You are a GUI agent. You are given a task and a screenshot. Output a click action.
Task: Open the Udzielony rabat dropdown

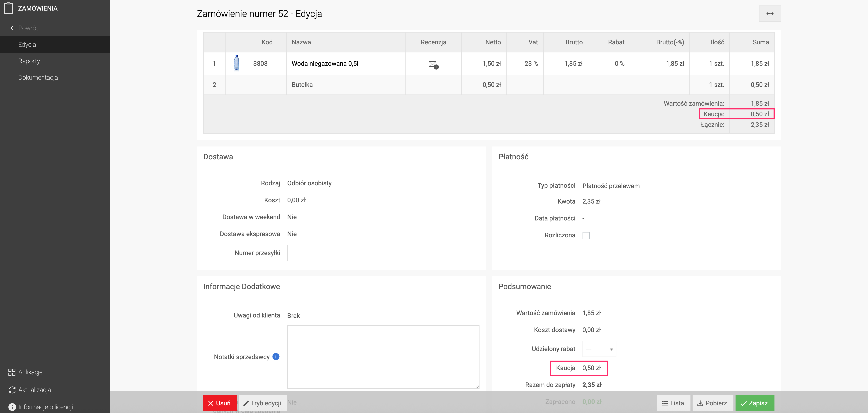(x=599, y=349)
